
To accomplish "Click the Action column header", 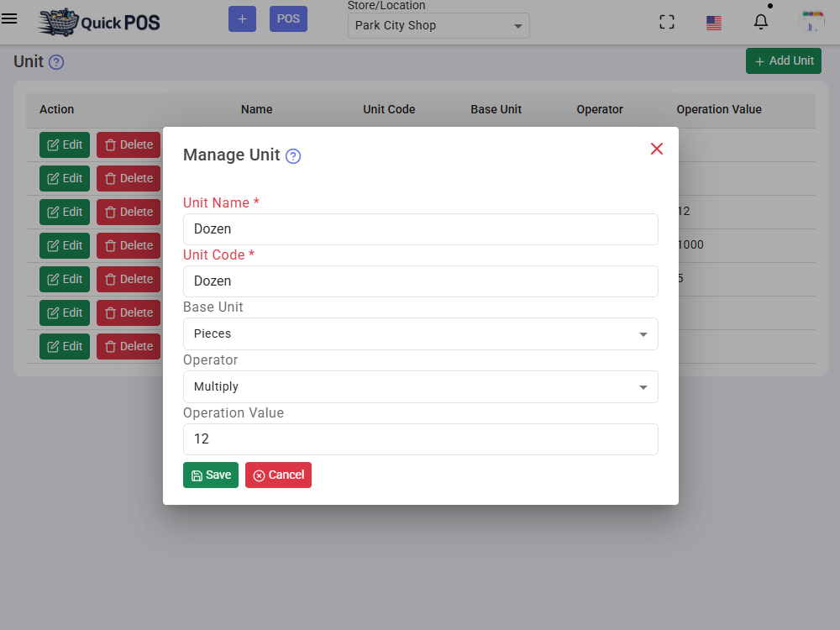I will click(57, 109).
